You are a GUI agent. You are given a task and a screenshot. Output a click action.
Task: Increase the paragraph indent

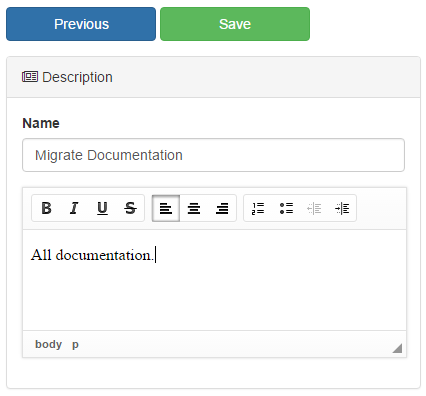[x=342, y=208]
